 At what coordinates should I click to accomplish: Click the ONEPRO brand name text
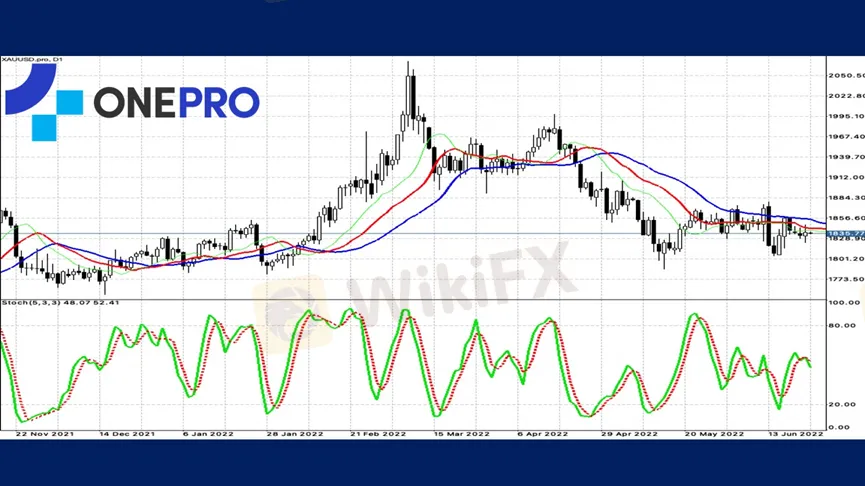tap(176, 102)
